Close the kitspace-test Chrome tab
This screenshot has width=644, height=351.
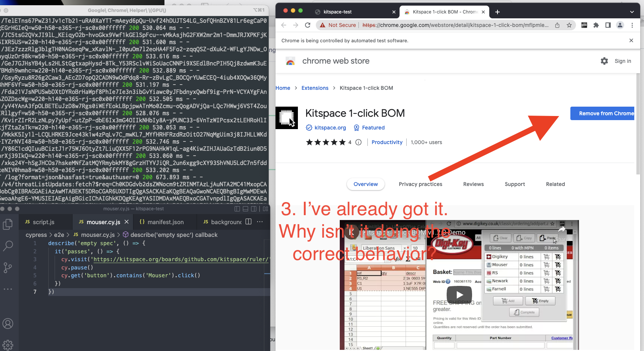(394, 12)
